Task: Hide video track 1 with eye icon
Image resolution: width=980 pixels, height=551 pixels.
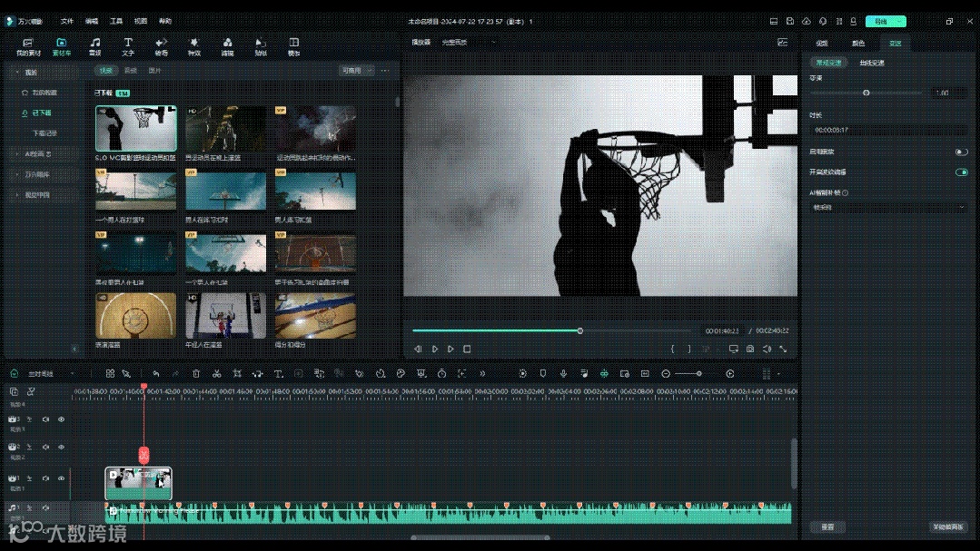Action: click(61, 477)
